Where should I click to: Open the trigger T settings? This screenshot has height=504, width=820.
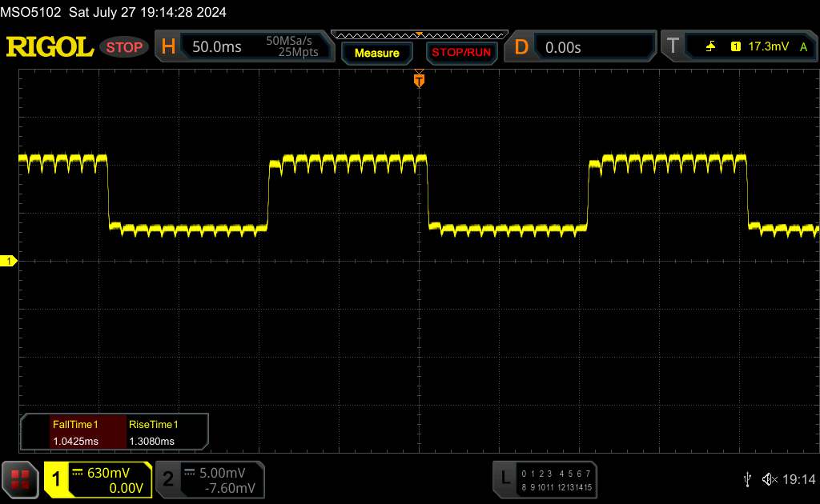click(673, 46)
